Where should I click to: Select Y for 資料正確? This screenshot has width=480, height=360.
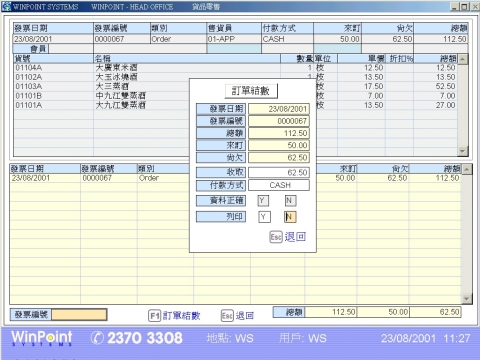[263, 201]
